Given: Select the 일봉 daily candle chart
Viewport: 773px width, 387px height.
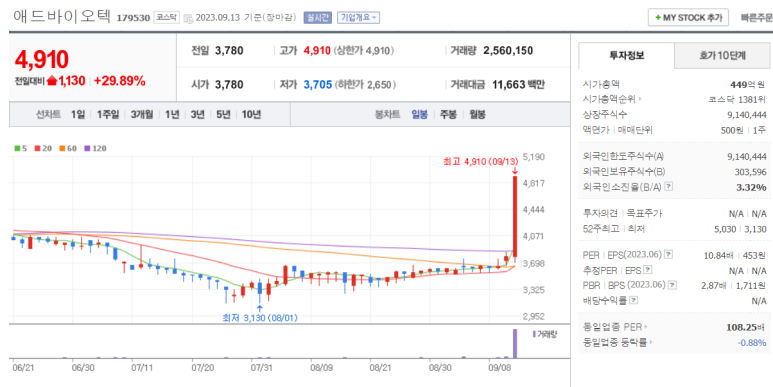Looking at the screenshot, I should pyautogui.click(x=420, y=114).
